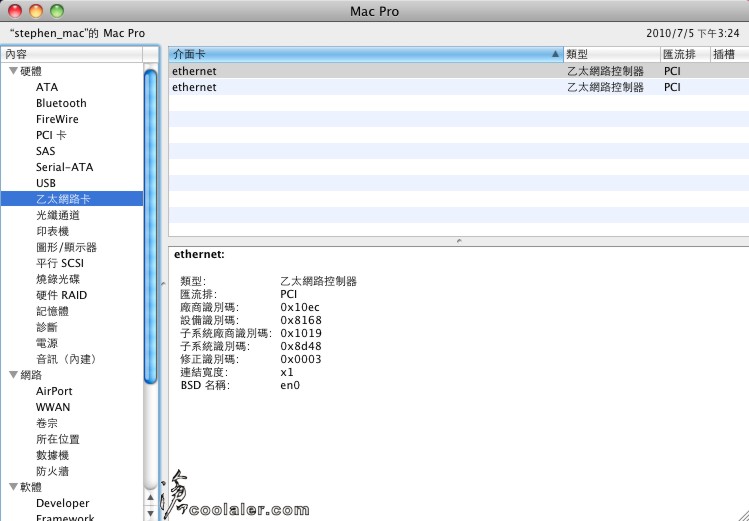The image size is (749, 521).
Task: Minimize the Mac Pro window
Action: point(36,11)
